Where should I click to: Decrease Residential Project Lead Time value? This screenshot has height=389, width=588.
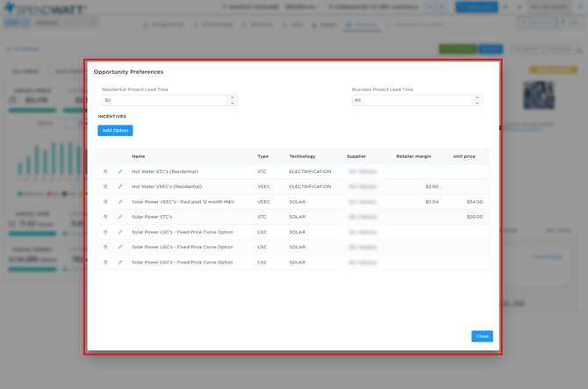[233, 103]
